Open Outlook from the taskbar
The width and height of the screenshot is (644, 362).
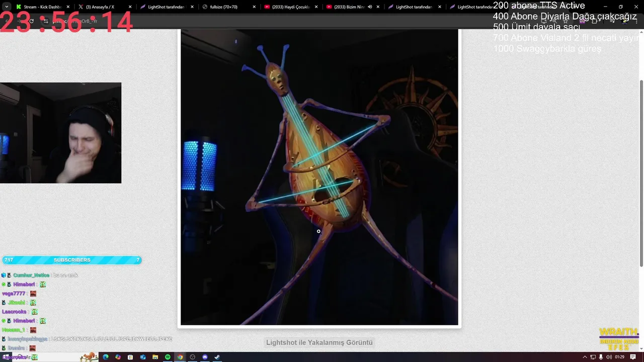coord(143,357)
